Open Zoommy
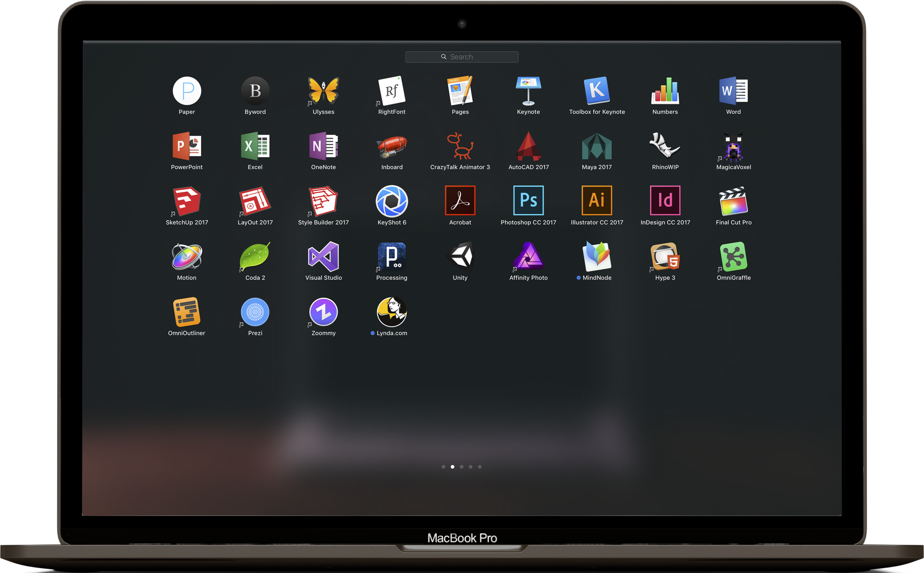 pyautogui.click(x=323, y=312)
